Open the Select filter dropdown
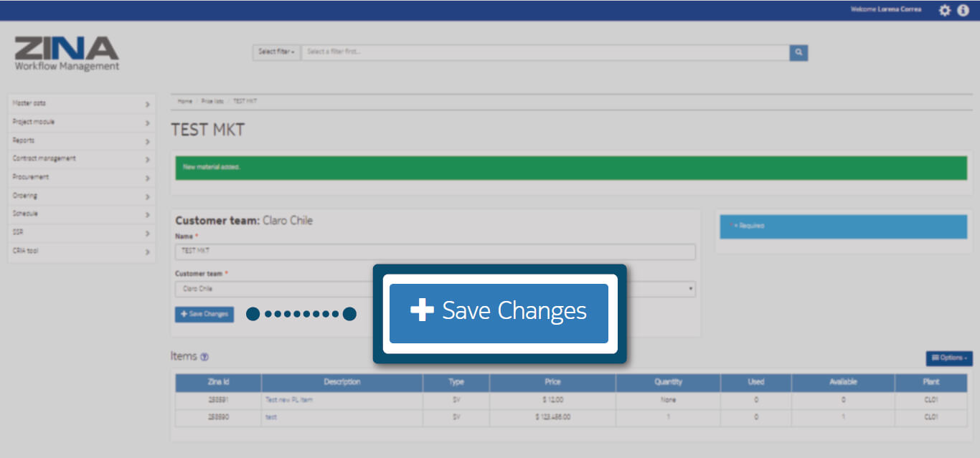Image resolution: width=980 pixels, height=458 pixels. pos(276,52)
